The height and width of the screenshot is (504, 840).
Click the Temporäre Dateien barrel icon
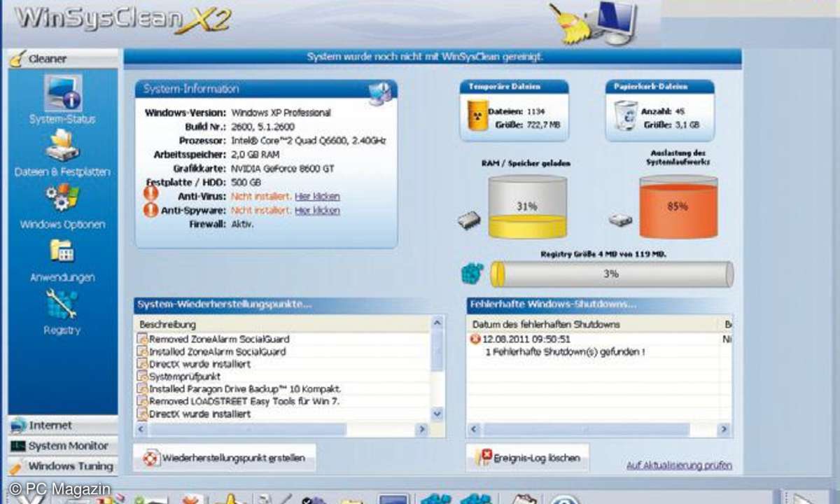click(477, 116)
